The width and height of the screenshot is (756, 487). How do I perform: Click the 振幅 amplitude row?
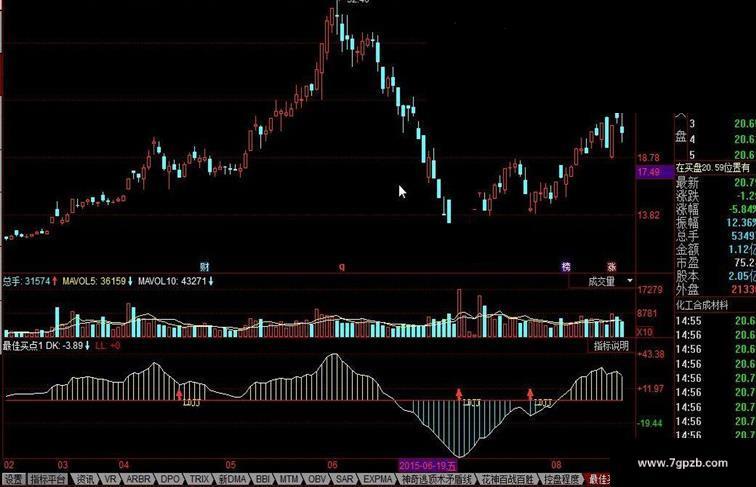tap(715, 223)
